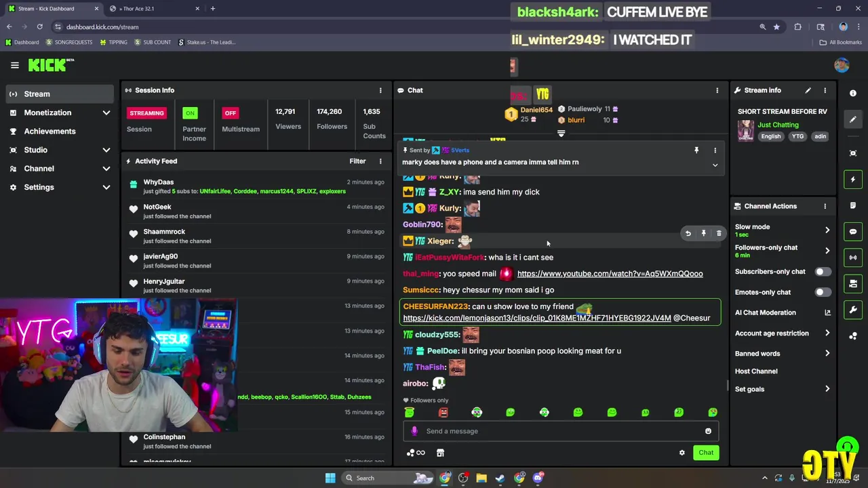Click the camera panel icon in right sidebar
Screen dimensions: 868x488
click(x=853, y=283)
